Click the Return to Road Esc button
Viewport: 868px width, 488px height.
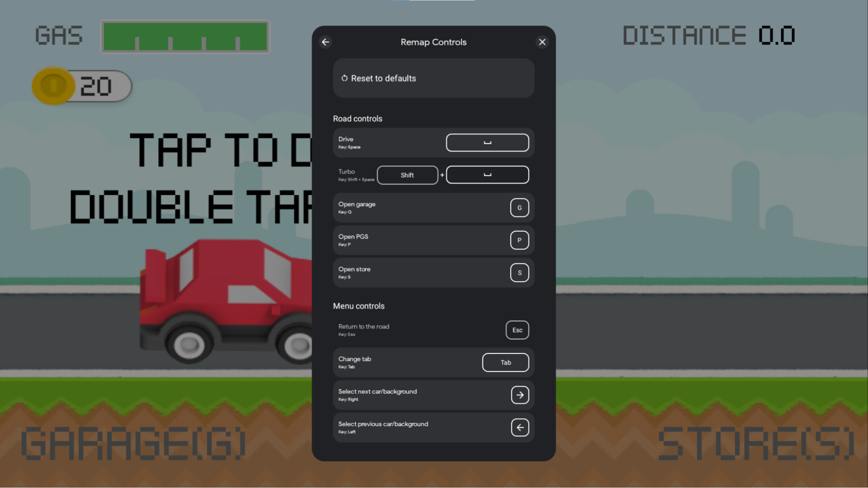517,330
